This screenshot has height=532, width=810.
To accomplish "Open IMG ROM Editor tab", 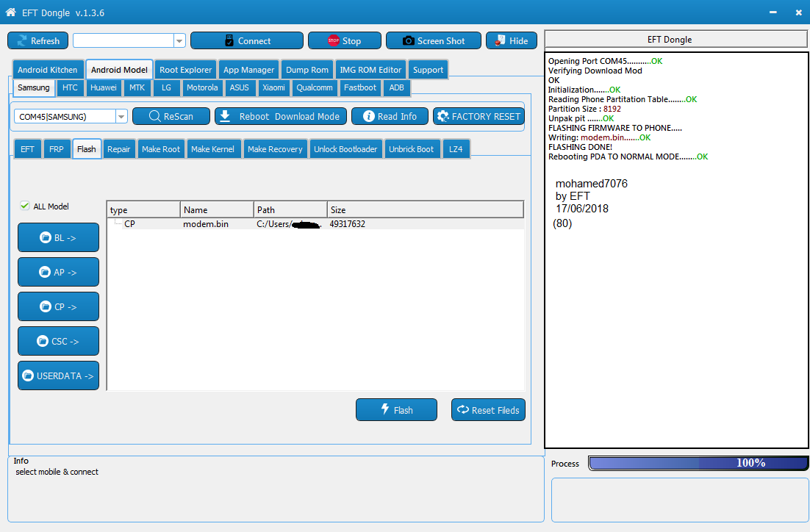I will point(370,70).
